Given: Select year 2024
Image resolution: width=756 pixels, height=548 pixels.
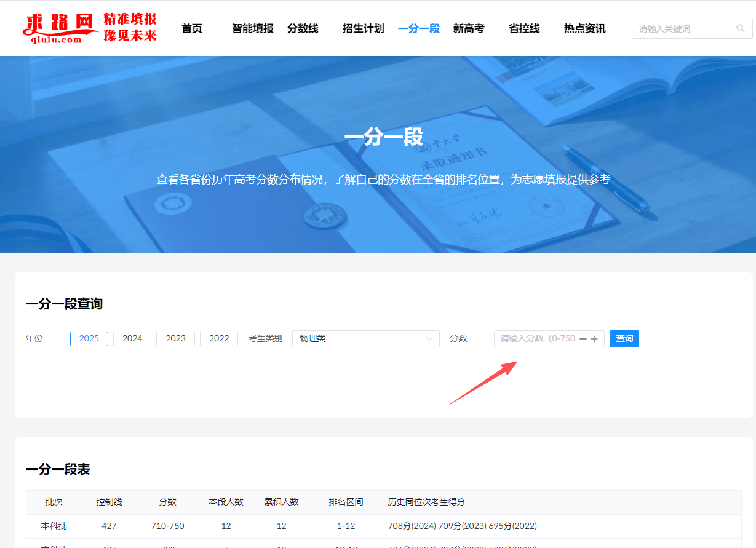Looking at the screenshot, I should coord(132,338).
